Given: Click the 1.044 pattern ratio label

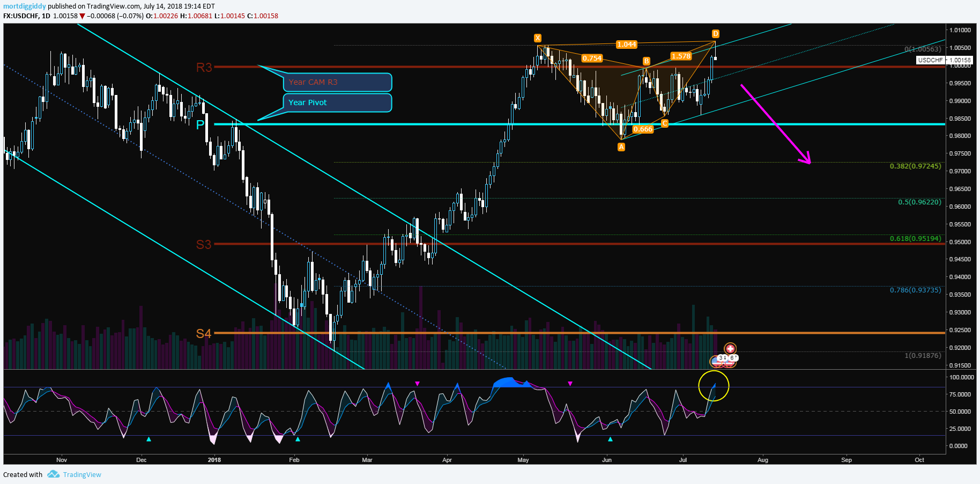Looking at the screenshot, I should click(626, 45).
